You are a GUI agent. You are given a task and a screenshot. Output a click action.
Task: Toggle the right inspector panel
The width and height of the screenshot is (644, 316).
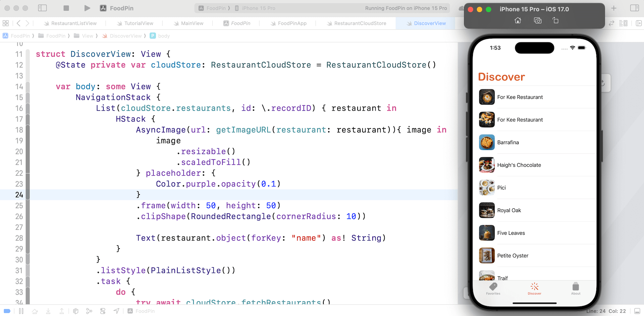click(x=634, y=8)
